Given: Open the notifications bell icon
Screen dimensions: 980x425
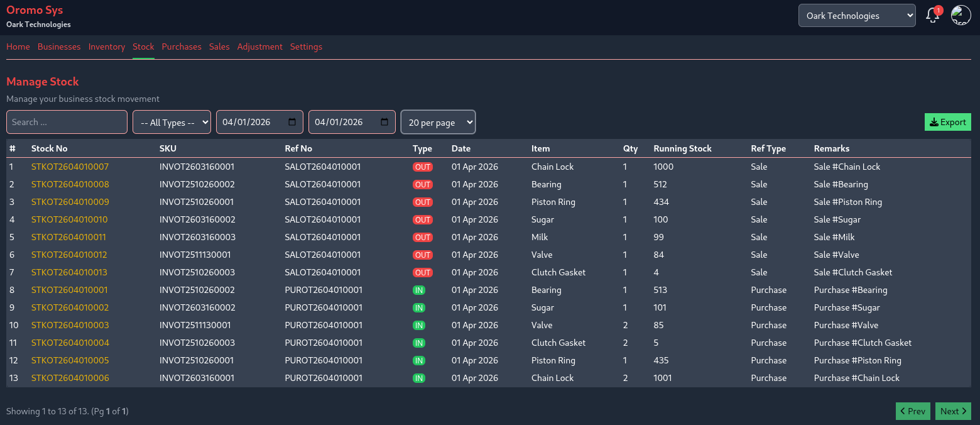Looking at the screenshot, I should click(933, 16).
